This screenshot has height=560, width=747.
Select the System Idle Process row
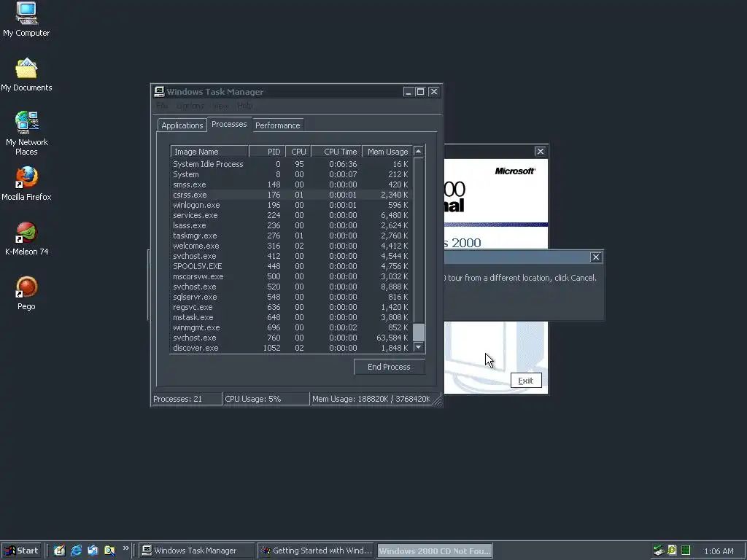(291, 164)
